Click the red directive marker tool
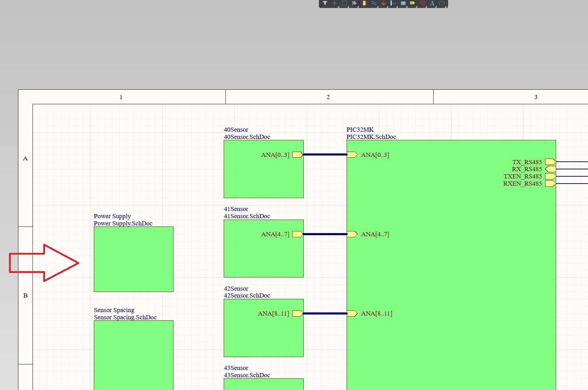 (422, 3)
